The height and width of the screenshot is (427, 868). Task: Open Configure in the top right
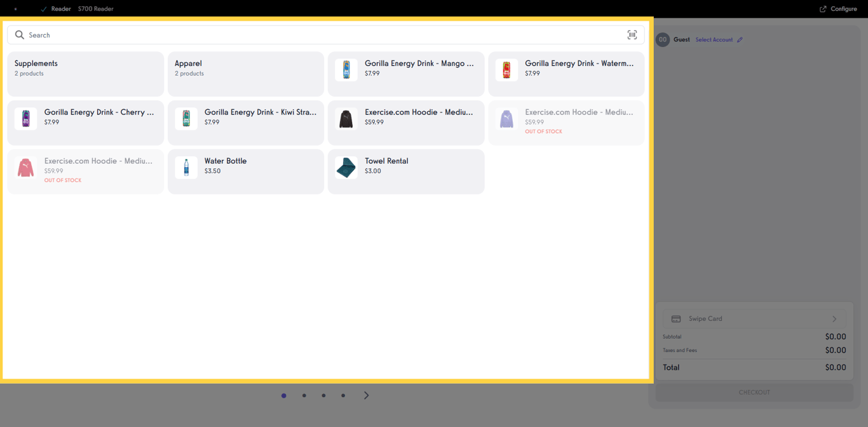(x=839, y=9)
